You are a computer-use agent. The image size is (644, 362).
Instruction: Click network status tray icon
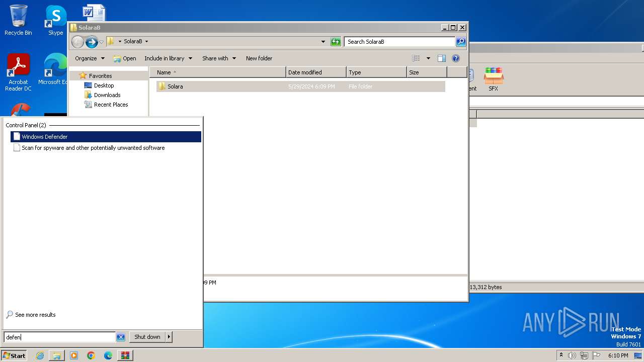coord(584,355)
